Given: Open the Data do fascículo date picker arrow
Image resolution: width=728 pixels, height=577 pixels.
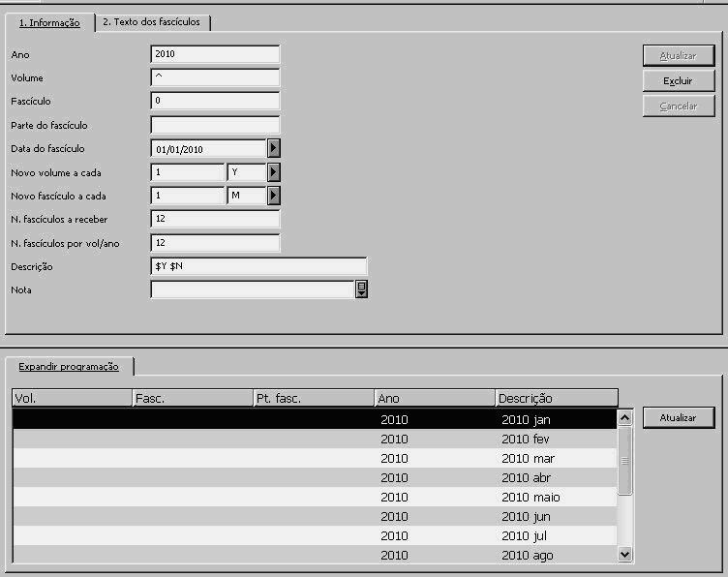Looking at the screenshot, I should (273, 148).
